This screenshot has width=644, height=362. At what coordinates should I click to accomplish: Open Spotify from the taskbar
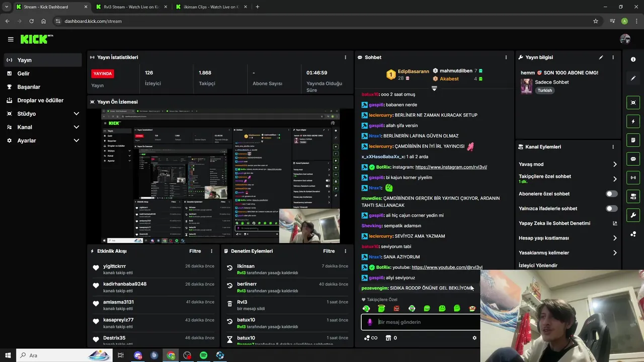pyautogui.click(x=204, y=355)
